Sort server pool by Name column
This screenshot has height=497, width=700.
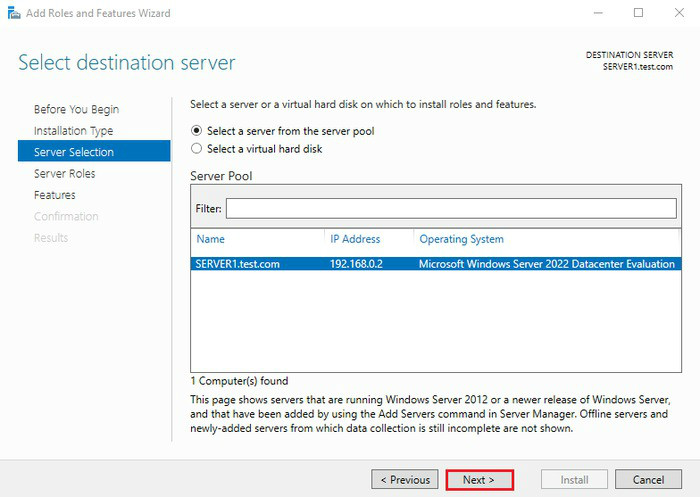(x=211, y=239)
